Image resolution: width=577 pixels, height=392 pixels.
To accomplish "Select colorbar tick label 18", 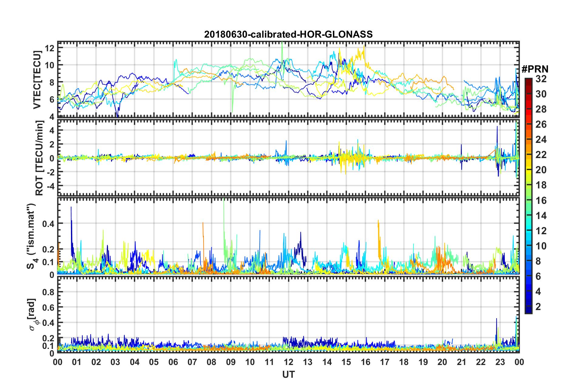I will [541, 185].
